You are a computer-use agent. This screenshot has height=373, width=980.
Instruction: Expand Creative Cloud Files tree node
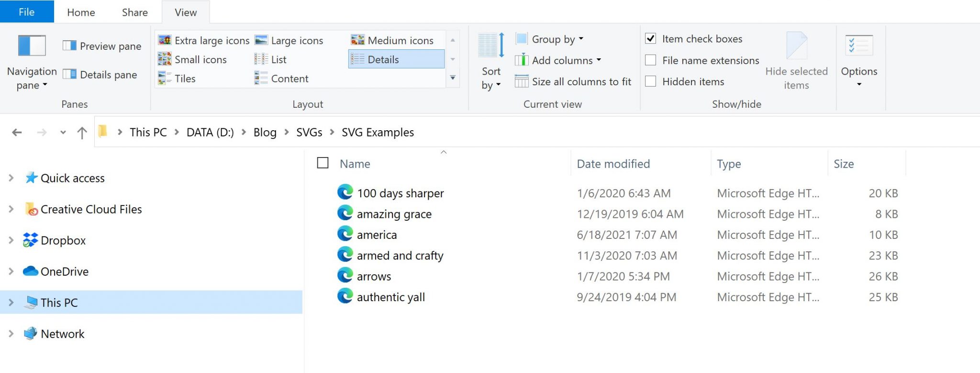[x=11, y=209]
